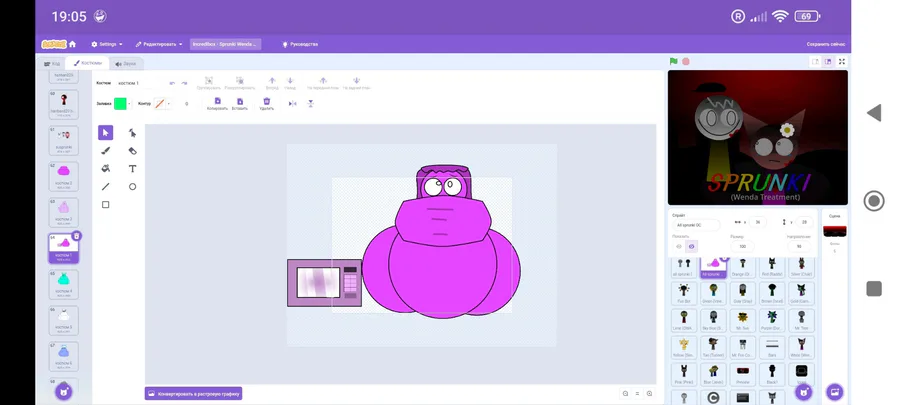
Task: Open the Редактировать dropdown menu
Action: click(159, 44)
